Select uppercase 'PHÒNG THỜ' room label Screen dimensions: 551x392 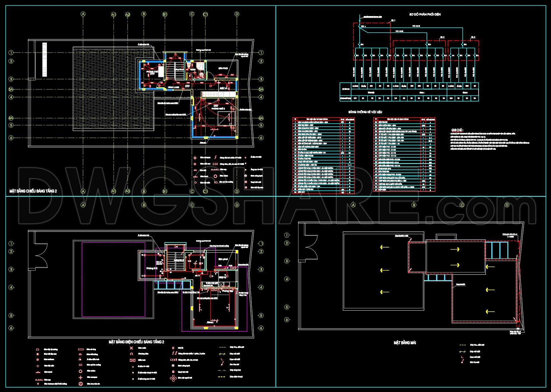coord(152,72)
